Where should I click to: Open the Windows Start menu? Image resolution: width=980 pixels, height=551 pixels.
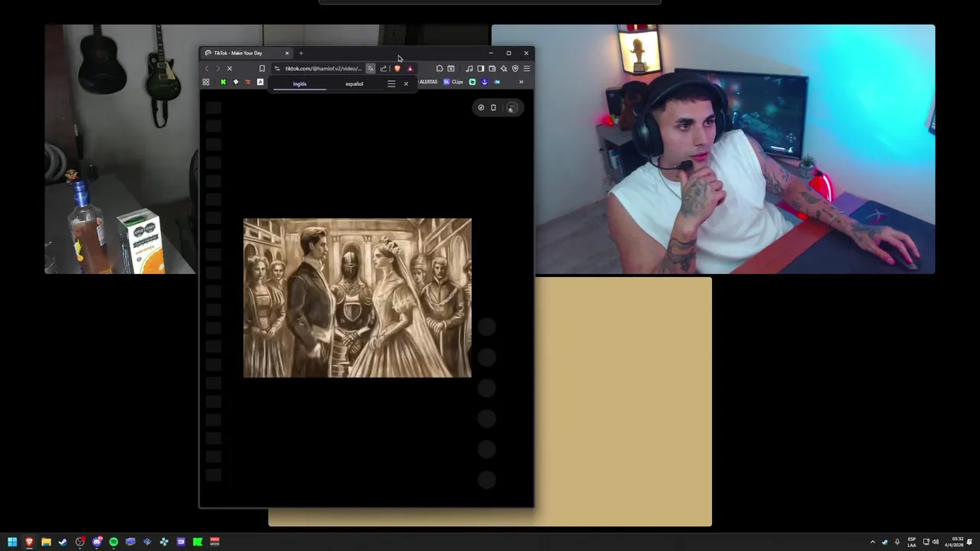point(12,542)
